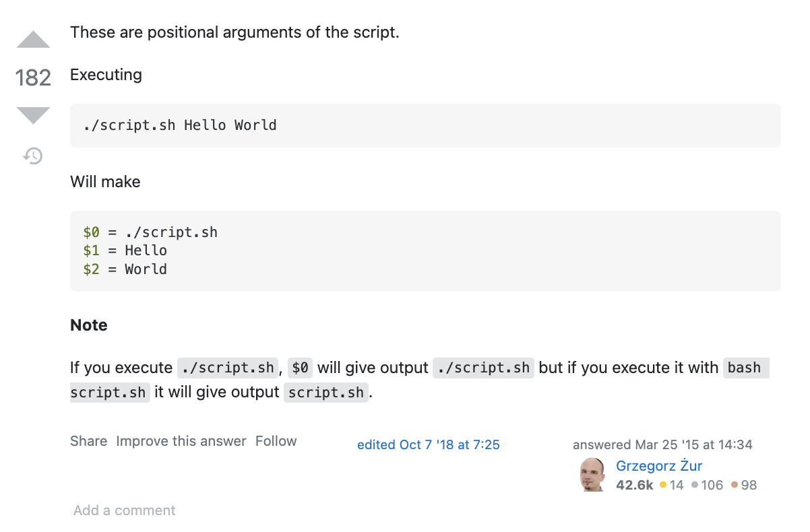The height and width of the screenshot is (532, 810).
Task: Click the ./script.sh Hello World code block
Action: [425, 125]
